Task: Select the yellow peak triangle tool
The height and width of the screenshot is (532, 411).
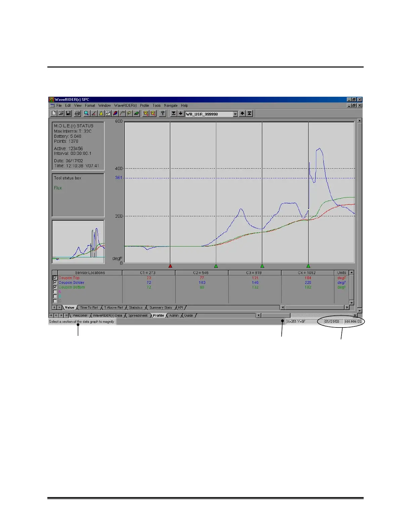Action: point(101,114)
